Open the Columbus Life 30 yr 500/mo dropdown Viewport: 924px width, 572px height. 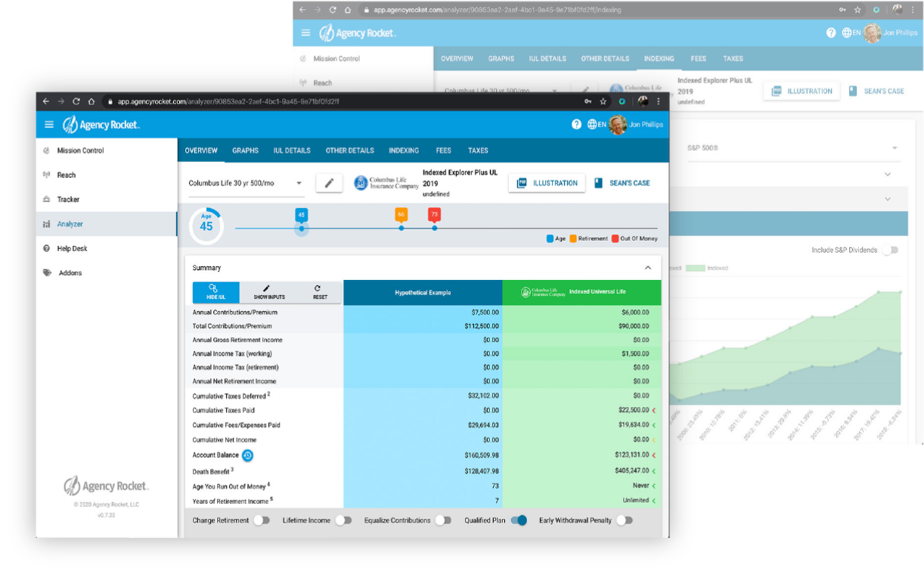coord(246,183)
